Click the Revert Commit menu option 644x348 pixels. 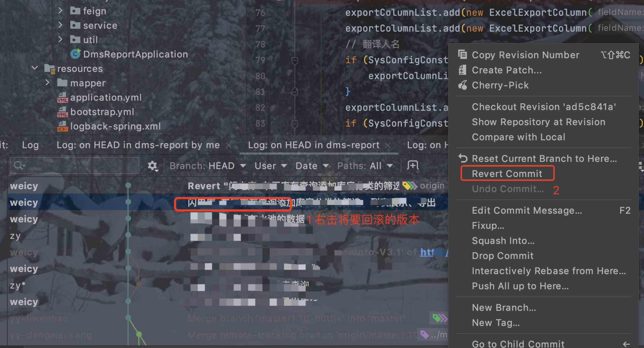pyautogui.click(x=507, y=173)
